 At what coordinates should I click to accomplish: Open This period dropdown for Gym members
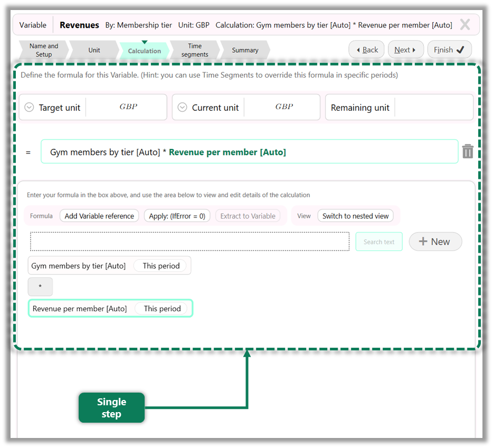161,266
